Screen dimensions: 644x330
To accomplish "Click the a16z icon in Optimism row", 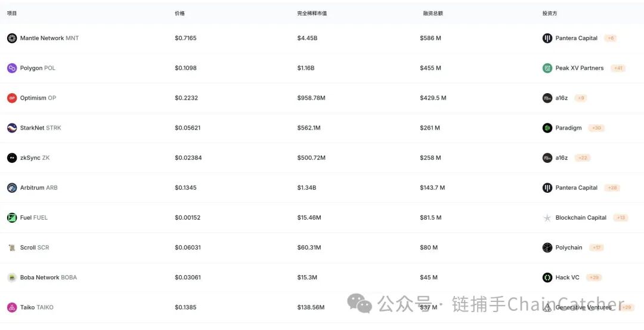I will point(547,98).
